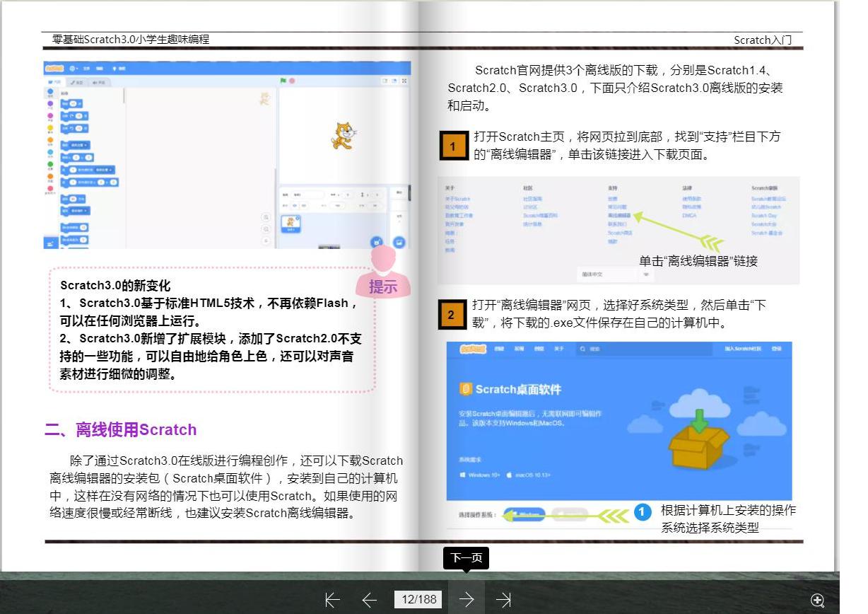
Task: Click the Scratch editor screenshot on left page
Action: 227,154
